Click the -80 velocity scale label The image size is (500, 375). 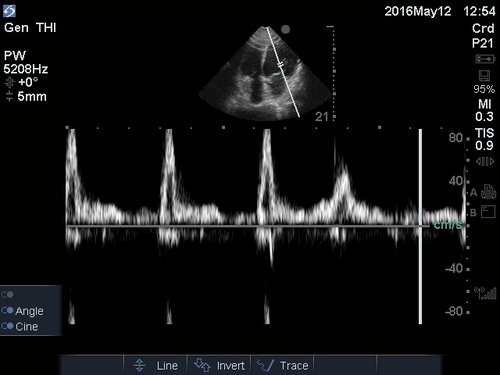pos(454,311)
